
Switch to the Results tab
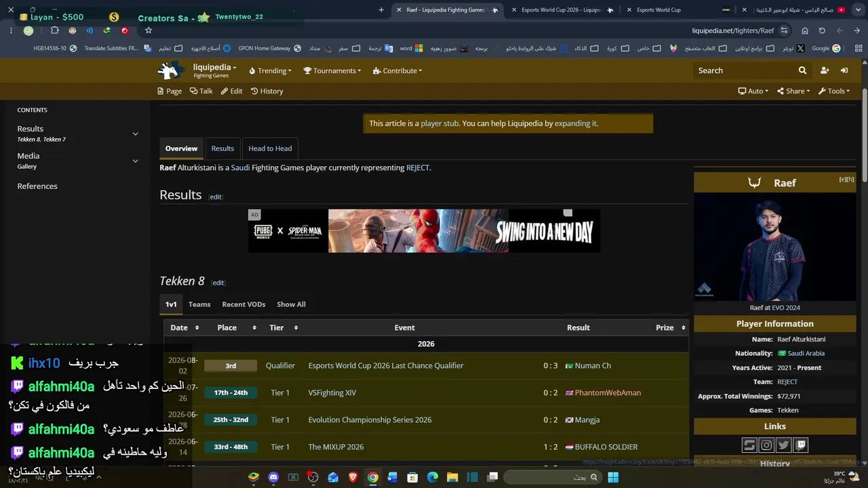tap(222, 148)
